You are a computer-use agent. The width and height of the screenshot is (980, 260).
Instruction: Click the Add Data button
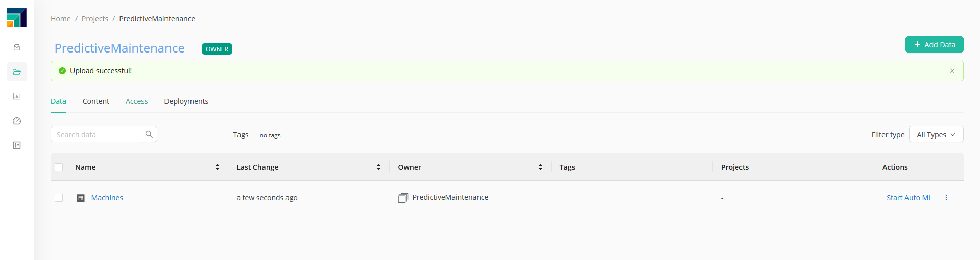[x=934, y=44]
